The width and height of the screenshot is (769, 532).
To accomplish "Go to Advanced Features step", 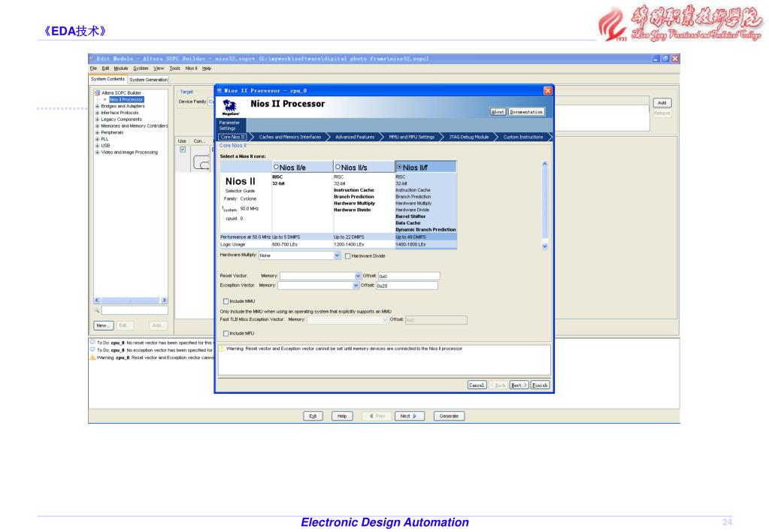I will point(355,138).
